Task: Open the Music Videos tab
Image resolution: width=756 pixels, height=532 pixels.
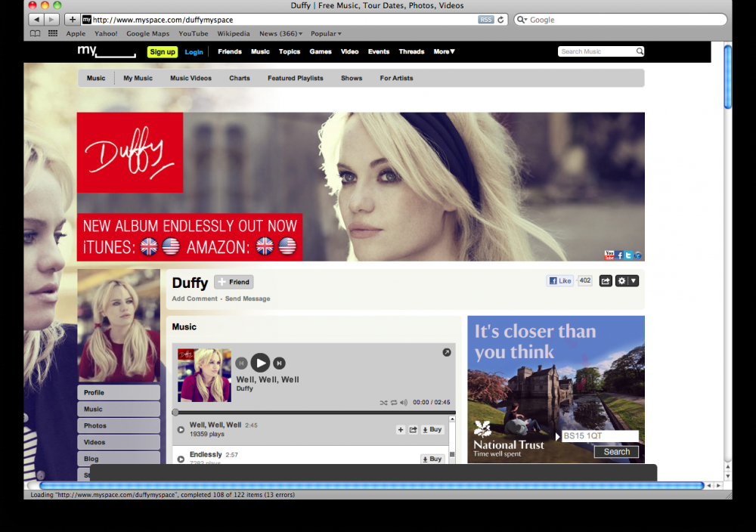Action: coord(191,78)
